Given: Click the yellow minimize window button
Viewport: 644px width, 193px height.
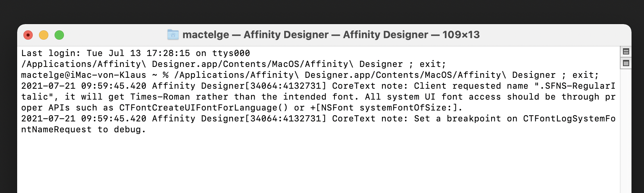Looking at the screenshot, I should tap(44, 35).
